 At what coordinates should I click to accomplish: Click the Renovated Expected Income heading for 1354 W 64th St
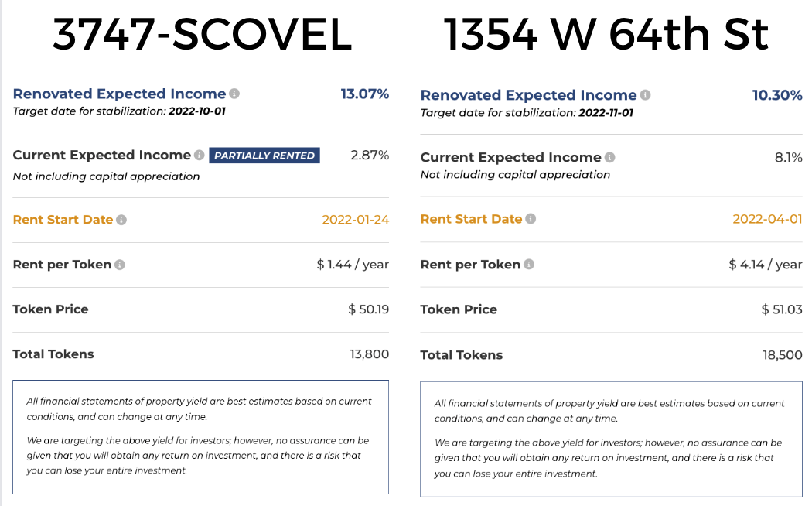click(x=528, y=94)
